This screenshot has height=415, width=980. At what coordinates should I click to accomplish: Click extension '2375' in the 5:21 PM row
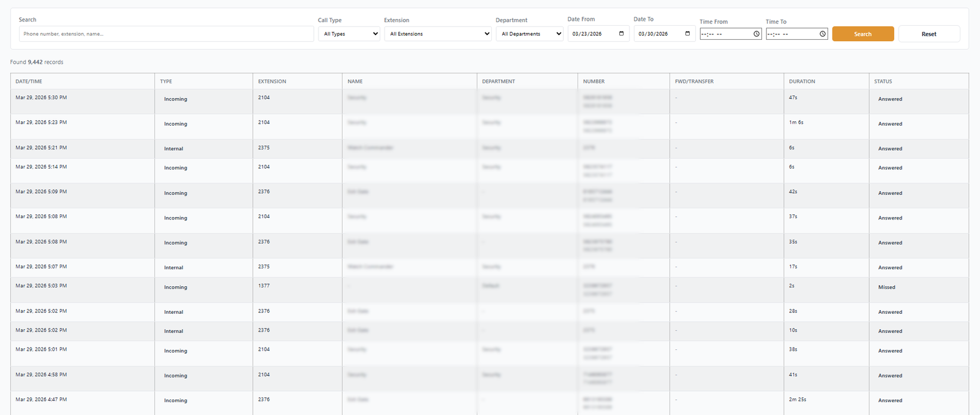tap(264, 148)
